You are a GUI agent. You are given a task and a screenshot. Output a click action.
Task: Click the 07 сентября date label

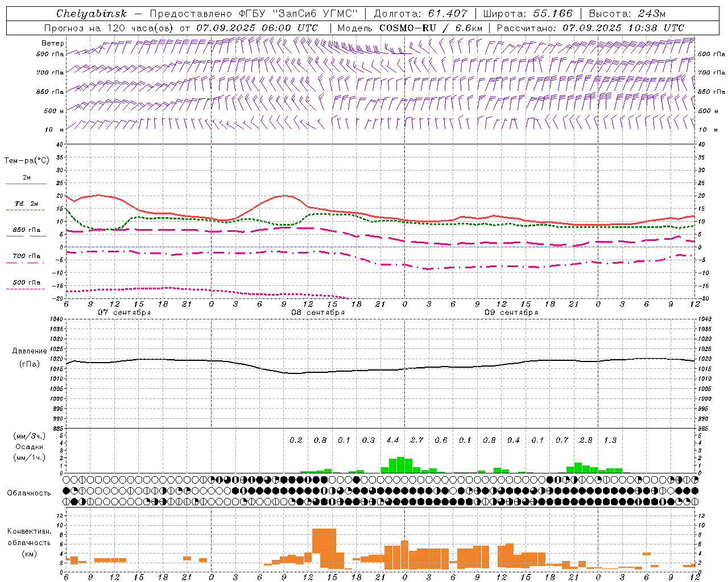coord(124,313)
